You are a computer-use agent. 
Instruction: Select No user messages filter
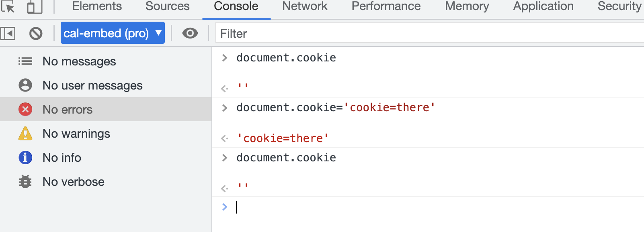click(92, 85)
